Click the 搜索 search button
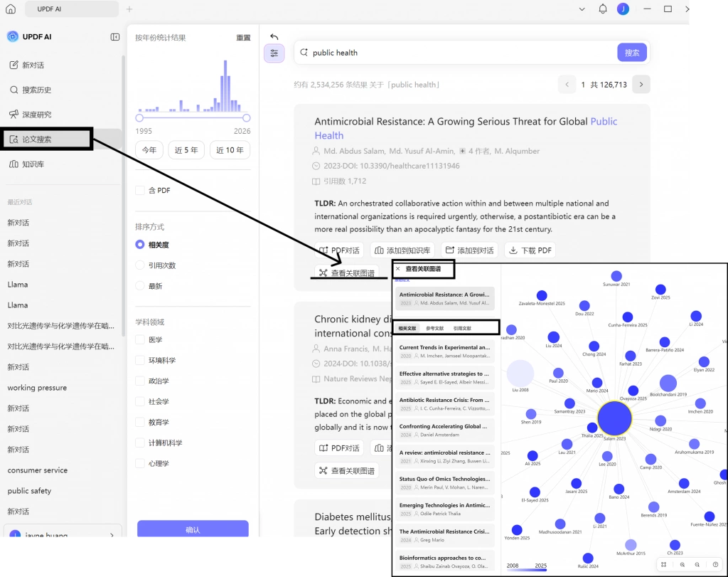Screen dimensions: 728x577 pos(632,53)
